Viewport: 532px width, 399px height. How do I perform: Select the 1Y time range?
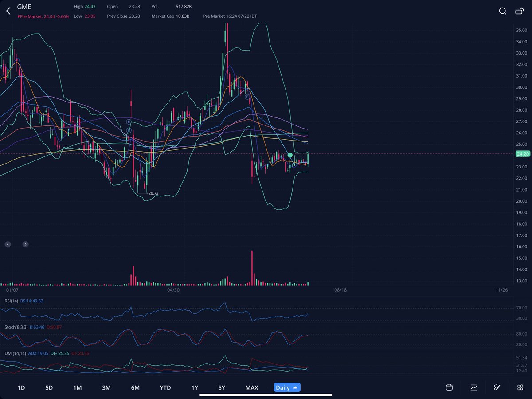pos(195,387)
